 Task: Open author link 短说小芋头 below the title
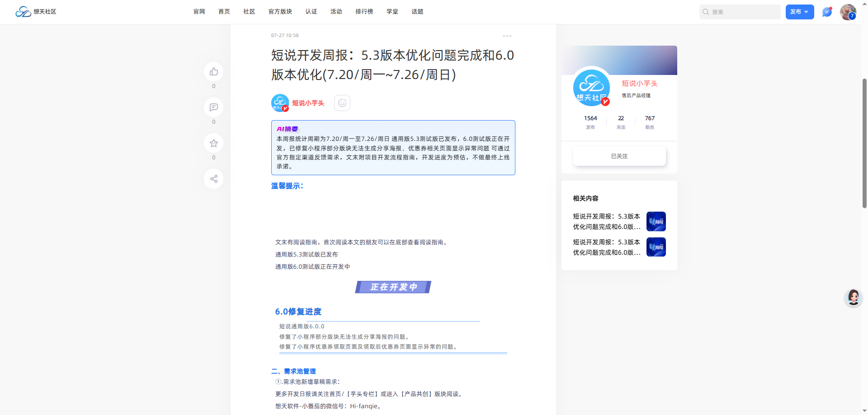(x=308, y=103)
